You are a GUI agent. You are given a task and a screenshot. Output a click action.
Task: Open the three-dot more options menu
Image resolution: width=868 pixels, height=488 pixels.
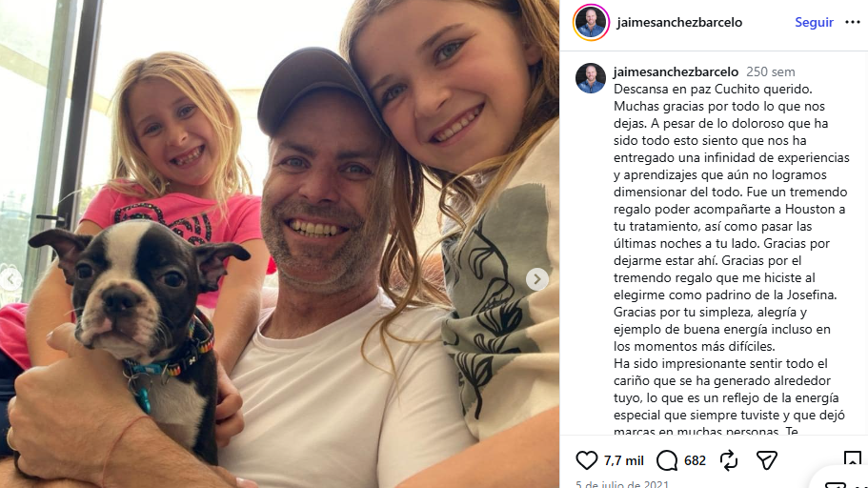point(853,22)
